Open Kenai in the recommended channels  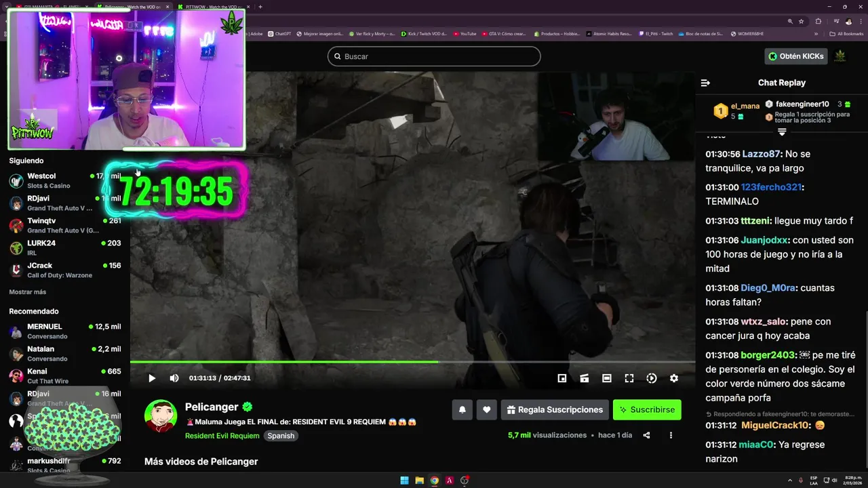pos(65,375)
